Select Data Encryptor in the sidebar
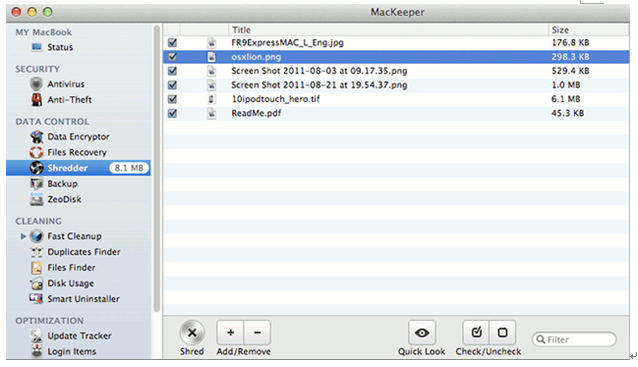638x367 pixels. point(78,137)
